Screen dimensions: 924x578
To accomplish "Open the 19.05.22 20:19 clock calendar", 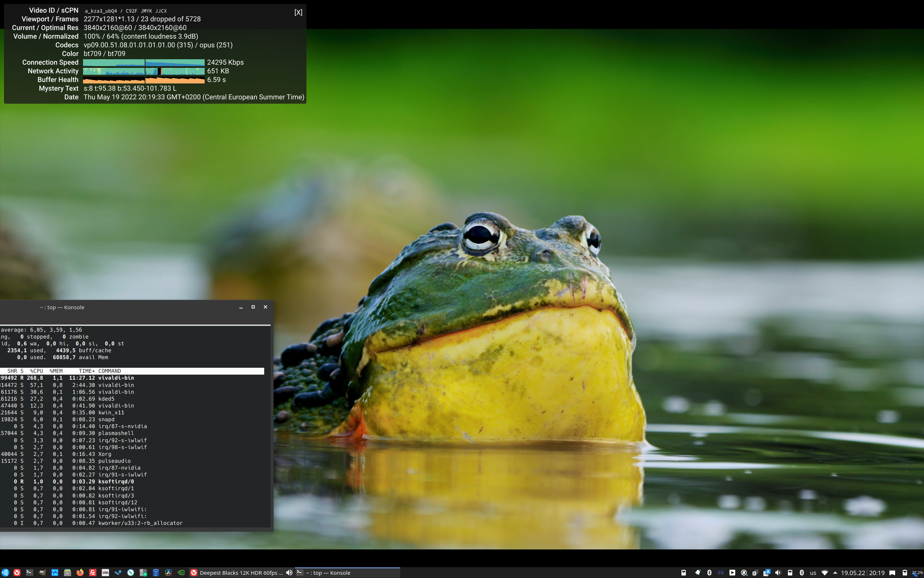I will pos(863,573).
